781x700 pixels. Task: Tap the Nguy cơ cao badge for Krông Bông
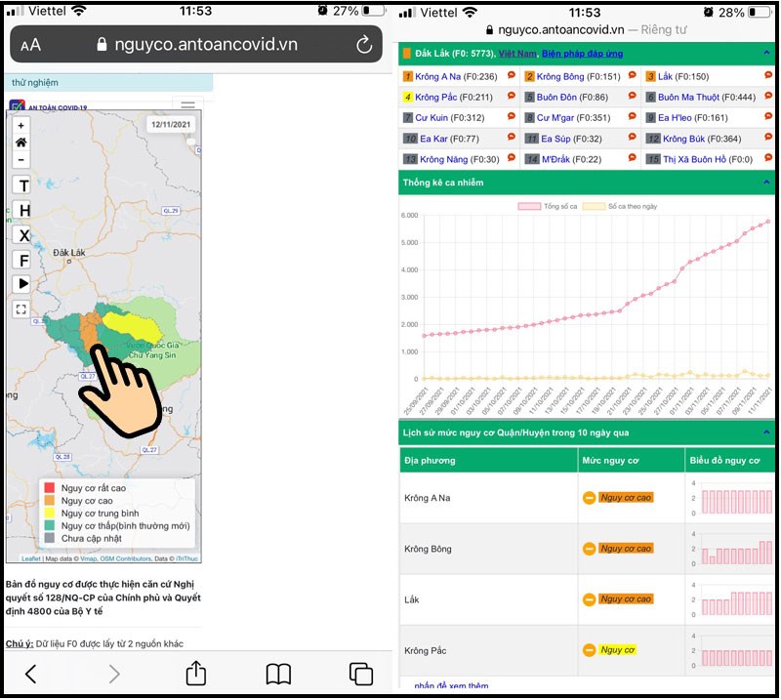click(x=626, y=549)
